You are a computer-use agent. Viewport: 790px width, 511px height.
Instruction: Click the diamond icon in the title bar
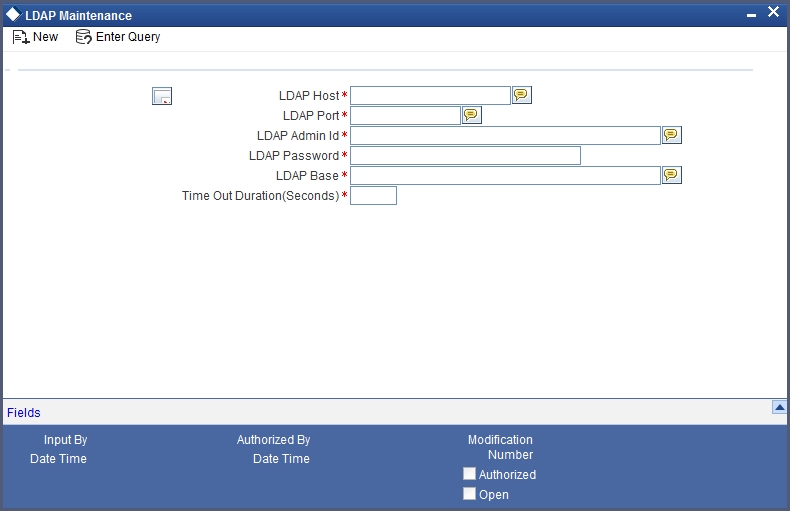[x=13, y=15]
